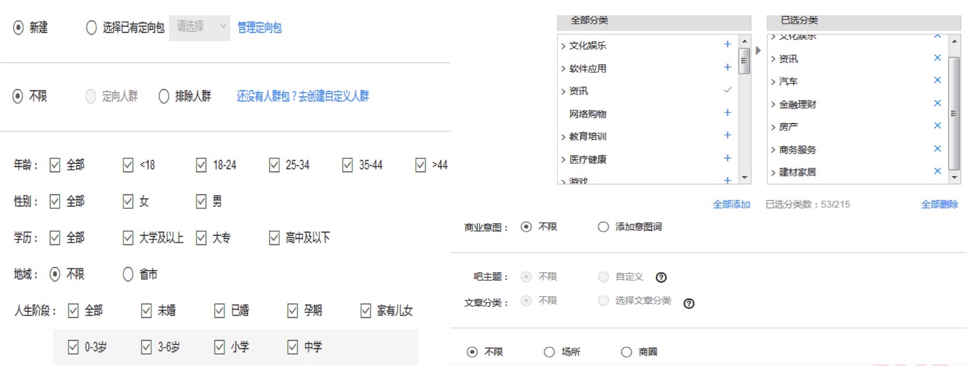Click 管理定向包 link

[x=259, y=28]
